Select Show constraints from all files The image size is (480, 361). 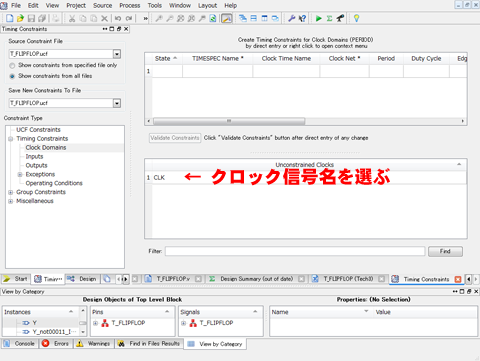[x=12, y=76]
